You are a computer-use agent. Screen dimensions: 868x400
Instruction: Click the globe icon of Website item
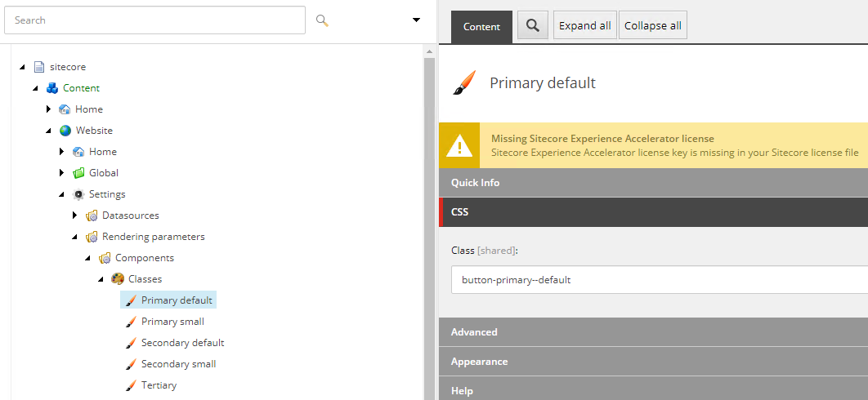click(65, 131)
